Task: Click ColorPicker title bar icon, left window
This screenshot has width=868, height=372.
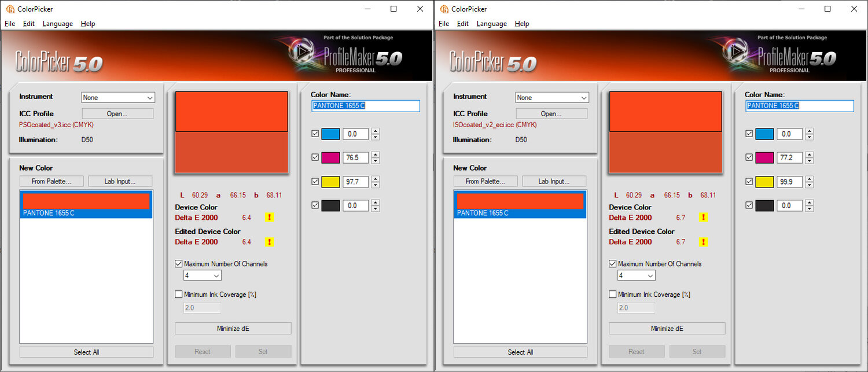Action: [x=9, y=9]
